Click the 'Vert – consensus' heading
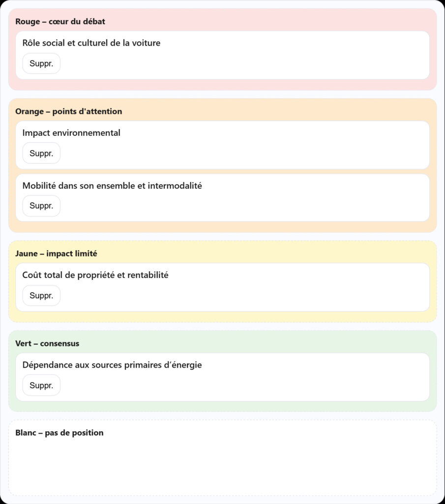The height and width of the screenshot is (504, 445). point(47,344)
